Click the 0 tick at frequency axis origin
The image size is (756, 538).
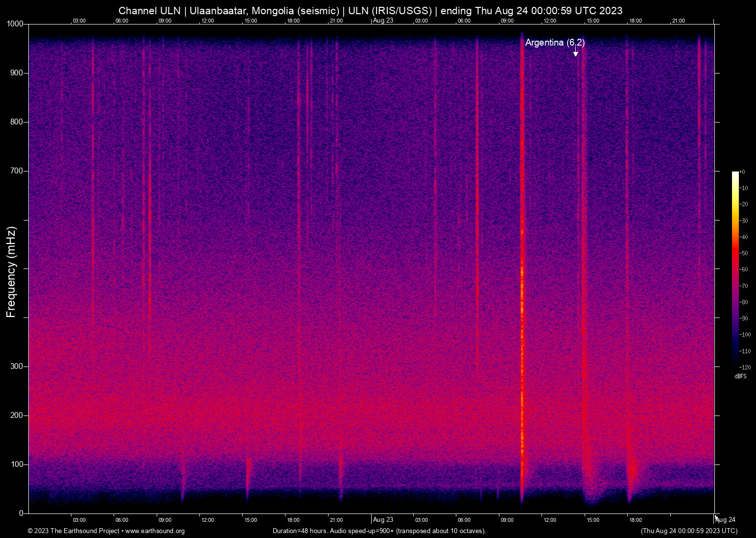coord(21,514)
